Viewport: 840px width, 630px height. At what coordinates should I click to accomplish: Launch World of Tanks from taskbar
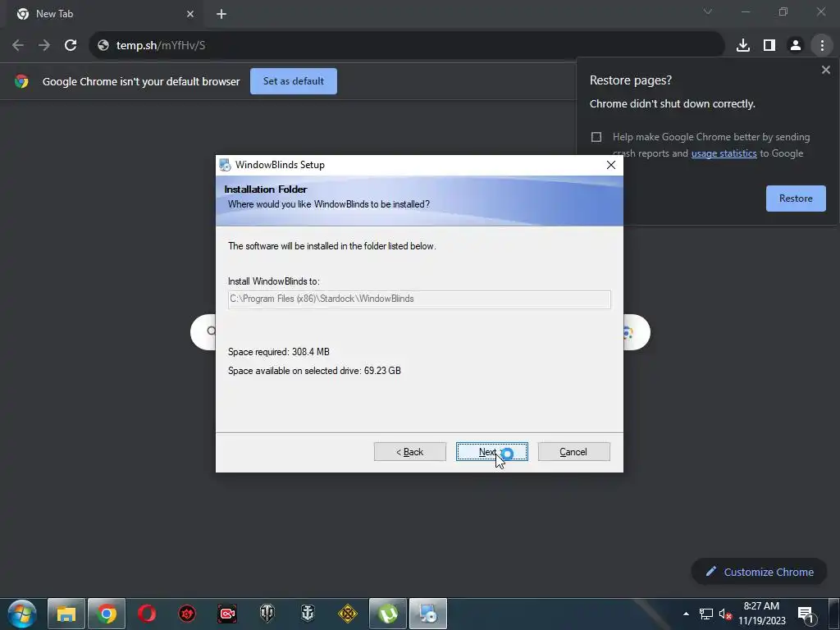(267, 614)
